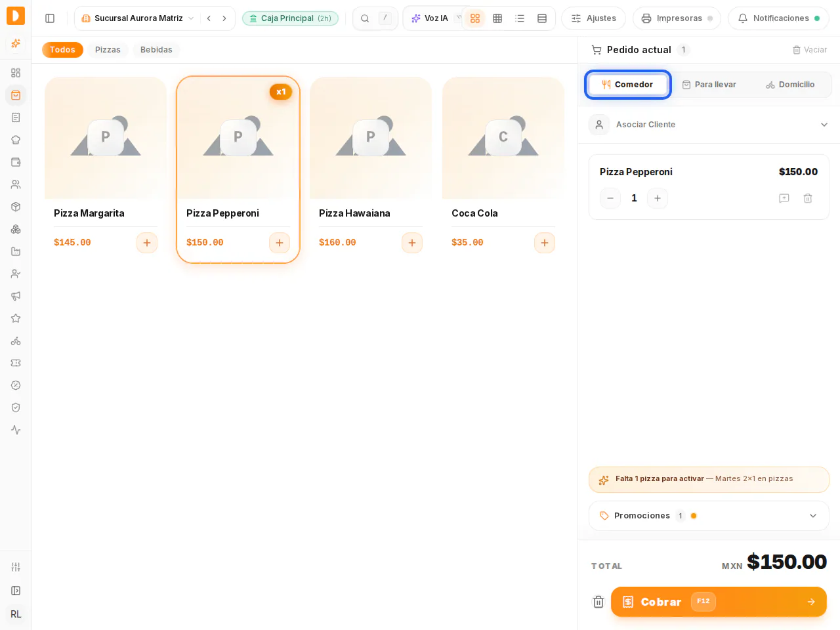
Task: Switch to large grid view
Action: point(475,18)
